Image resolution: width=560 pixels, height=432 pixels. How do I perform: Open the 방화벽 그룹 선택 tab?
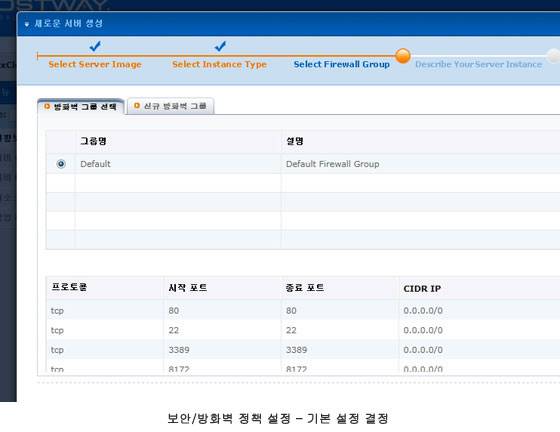(81, 107)
